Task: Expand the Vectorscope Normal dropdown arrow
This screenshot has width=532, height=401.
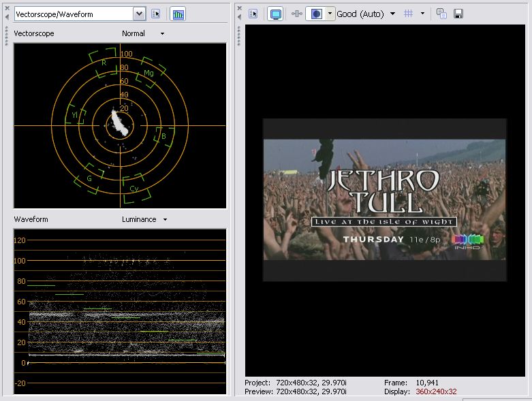Action: point(162,34)
